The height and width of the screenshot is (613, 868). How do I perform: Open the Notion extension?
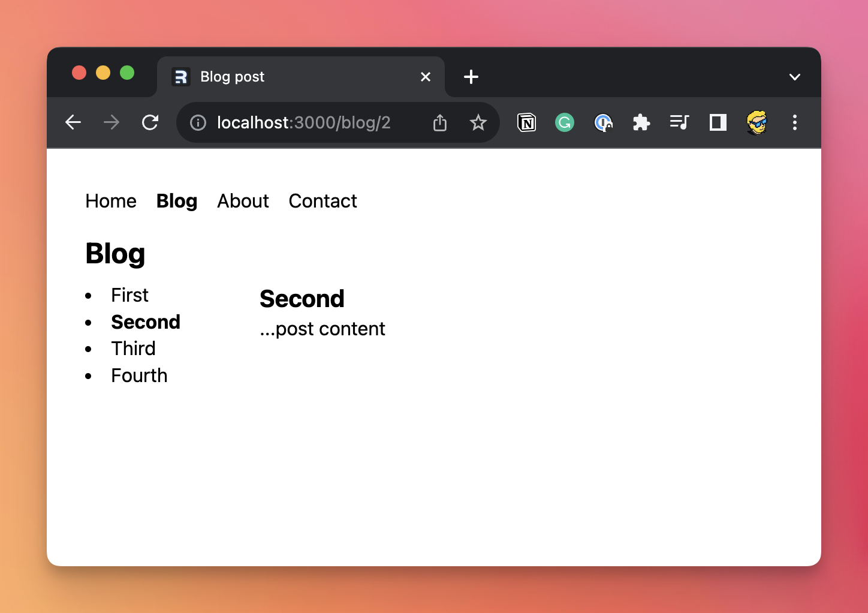[526, 123]
